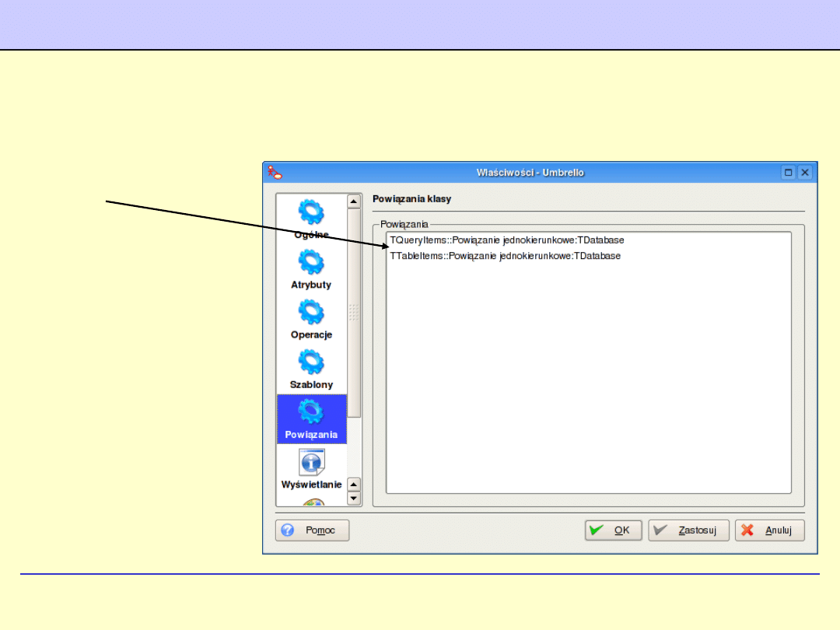Viewport: 840px width, 630px height.
Task: Open the Szablony page
Action: pos(311,369)
